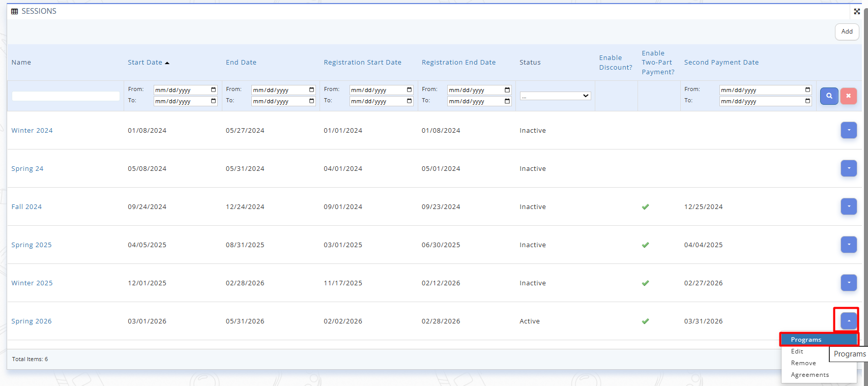Open calendar picker for Registration End Date To
This screenshot has width=868, height=386.
pos(507,101)
